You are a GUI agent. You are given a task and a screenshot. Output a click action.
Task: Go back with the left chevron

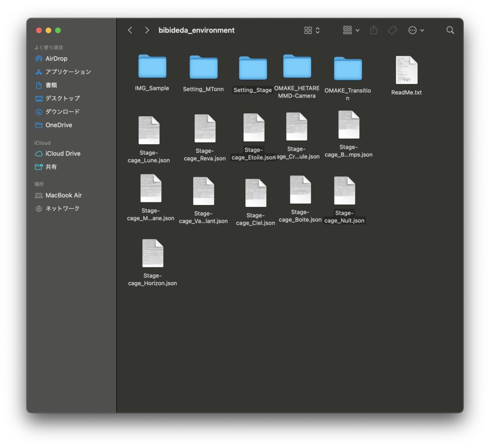(130, 30)
